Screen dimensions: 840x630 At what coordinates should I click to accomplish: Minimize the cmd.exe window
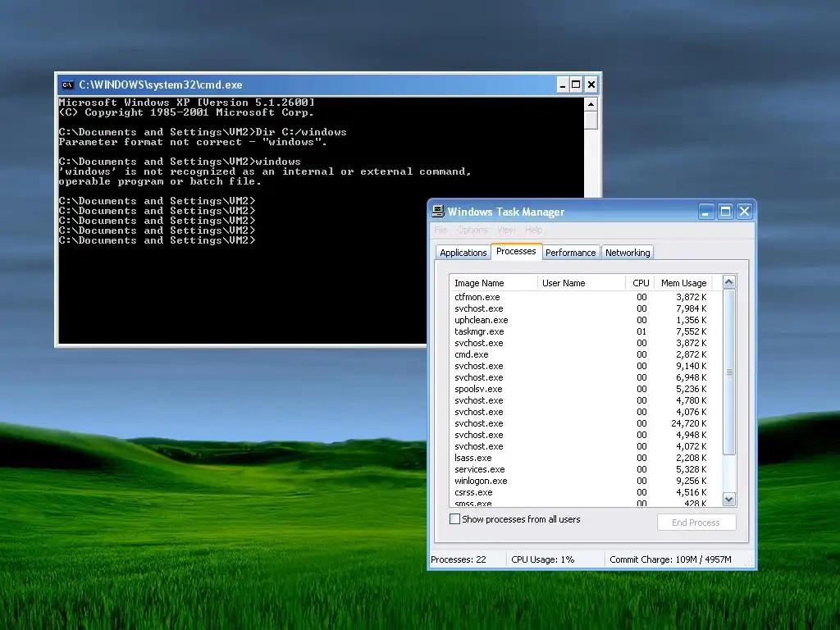(563, 84)
